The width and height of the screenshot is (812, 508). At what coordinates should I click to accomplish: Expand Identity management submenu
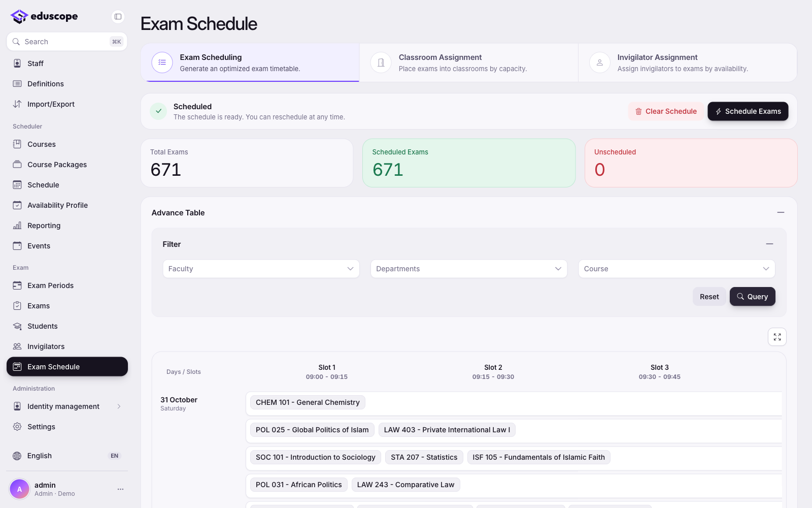click(x=67, y=406)
